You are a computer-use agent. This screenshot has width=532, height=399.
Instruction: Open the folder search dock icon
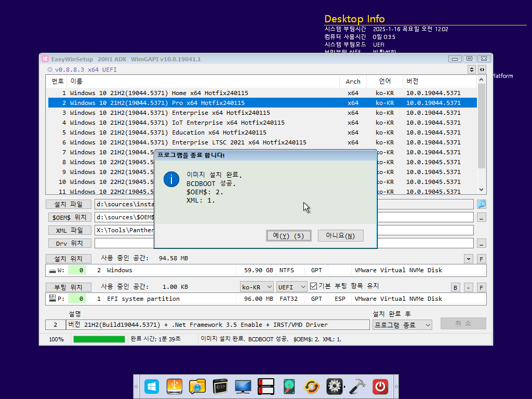click(x=197, y=387)
